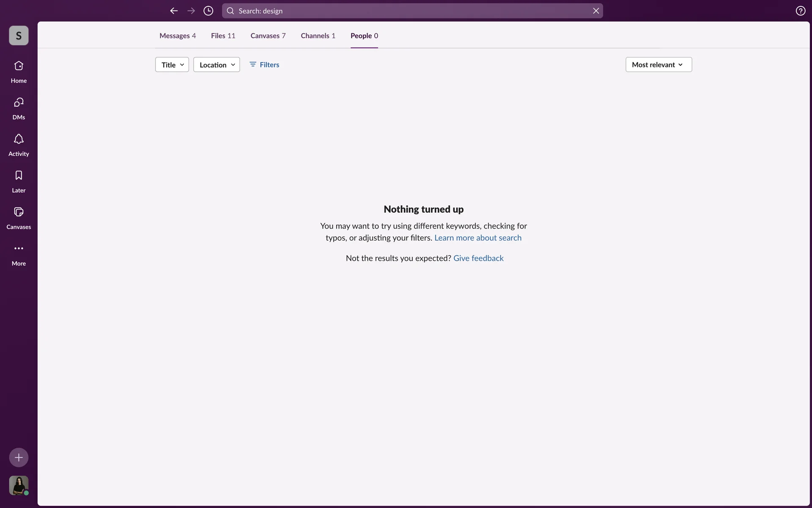Open the help question mark icon
The image size is (812, 508).
[x=800, y=11]
